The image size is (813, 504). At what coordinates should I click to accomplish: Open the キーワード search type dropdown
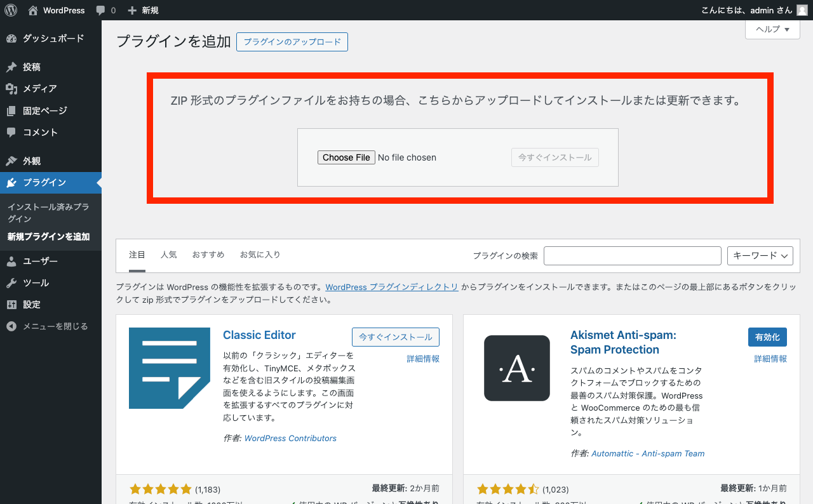tap(760, 256)
